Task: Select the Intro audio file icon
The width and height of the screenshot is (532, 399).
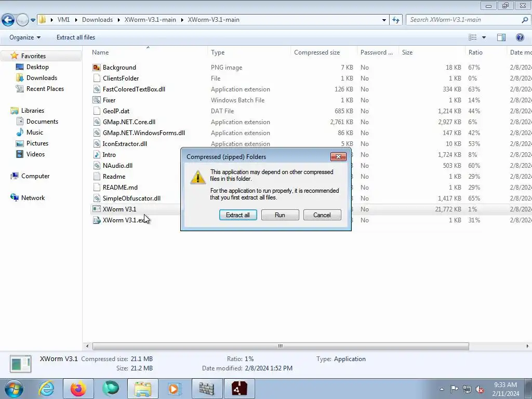Action: (x=97, y=155)
